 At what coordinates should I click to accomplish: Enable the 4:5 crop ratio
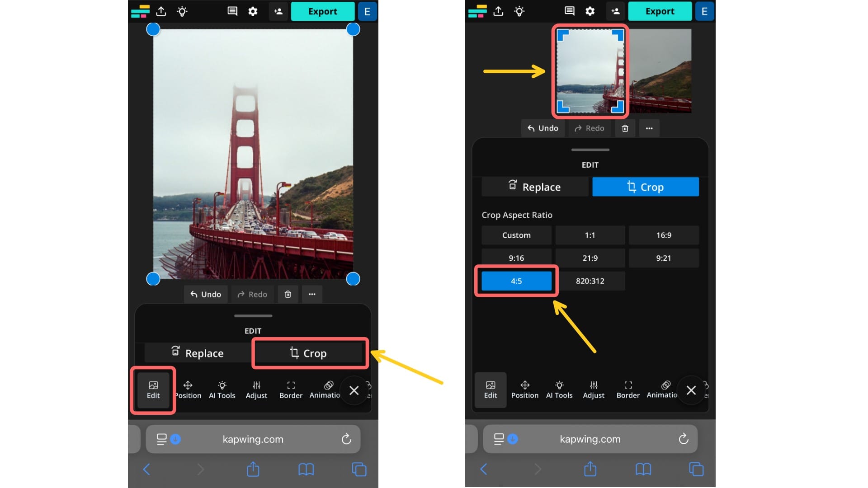[x=516, y=281]
